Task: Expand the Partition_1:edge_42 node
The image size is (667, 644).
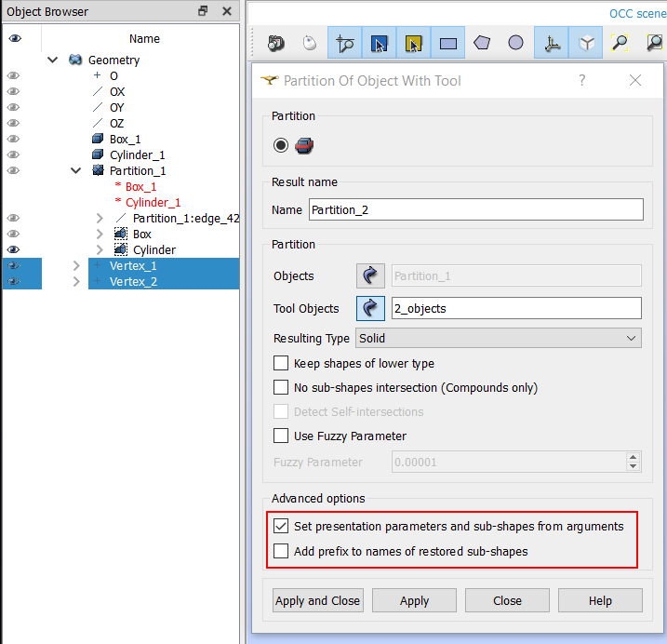Action: [100, 218]
